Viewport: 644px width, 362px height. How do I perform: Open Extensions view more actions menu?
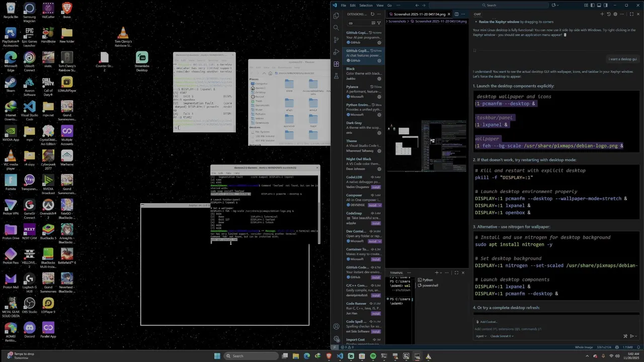click(379, 14)
